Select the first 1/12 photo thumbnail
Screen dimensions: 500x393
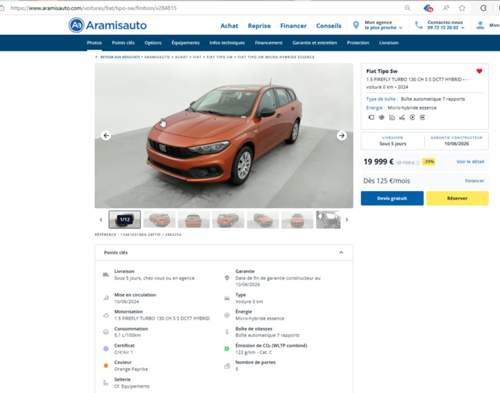[125, 219]
